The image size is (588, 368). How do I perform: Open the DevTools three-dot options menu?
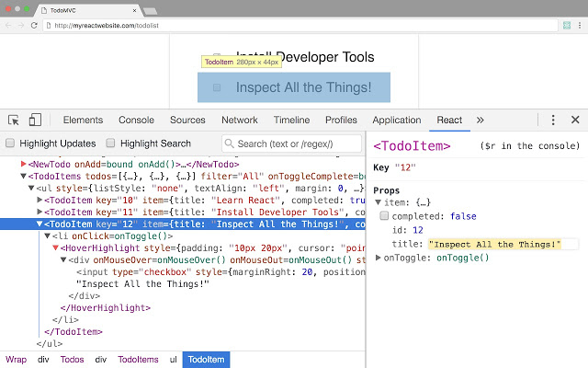point(553,121)
